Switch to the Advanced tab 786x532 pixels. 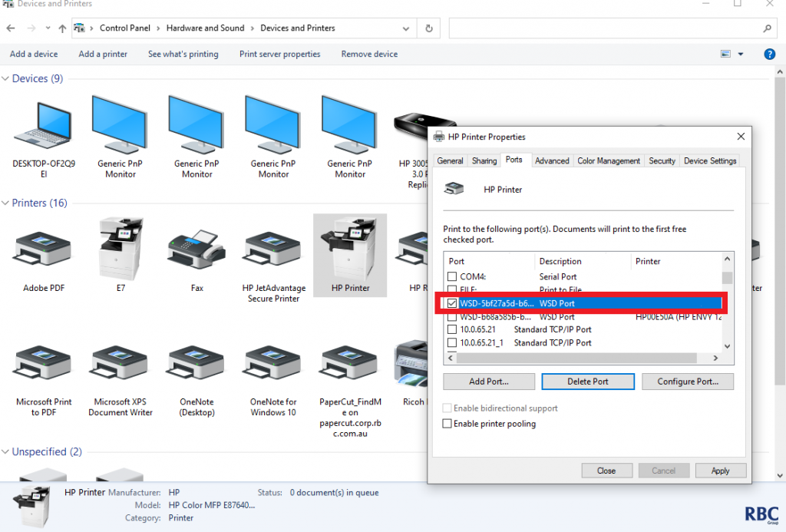(552, 160)
